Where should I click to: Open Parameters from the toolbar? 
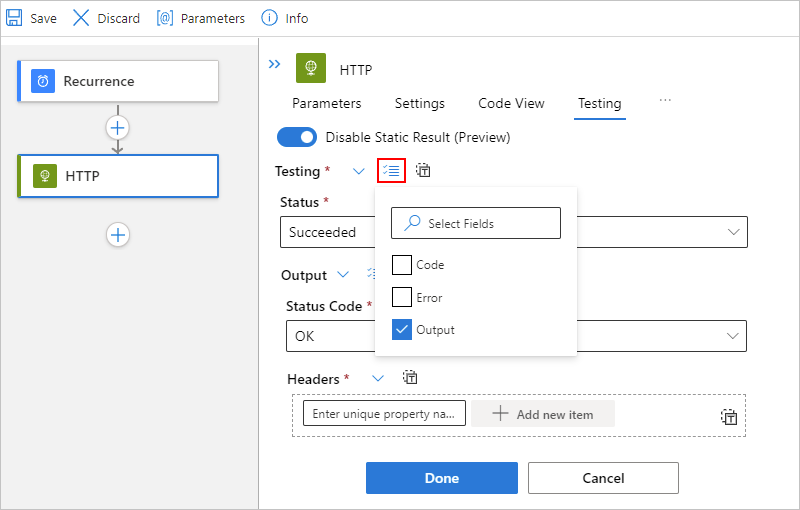[x=165, y=18]
